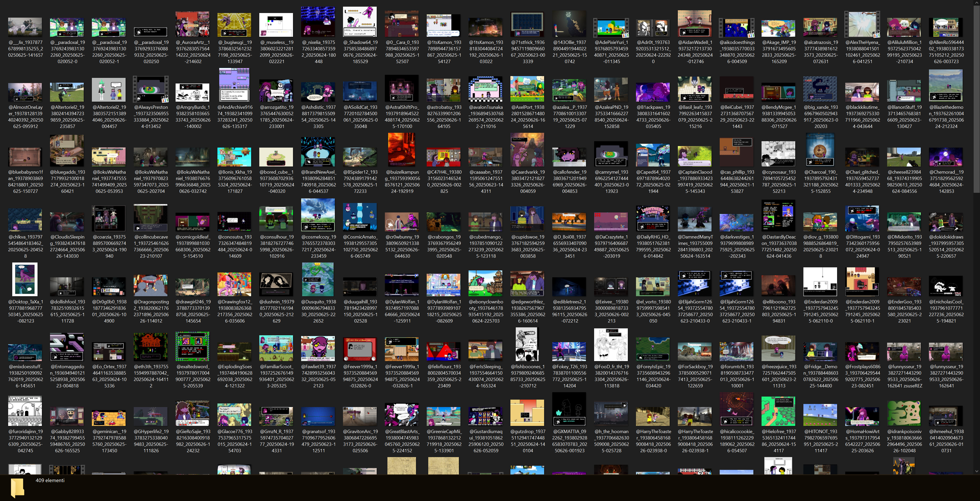Click file name starting with @Caardvarkk_19
Viewport: 980px width, 501px height.
(528, 182)
